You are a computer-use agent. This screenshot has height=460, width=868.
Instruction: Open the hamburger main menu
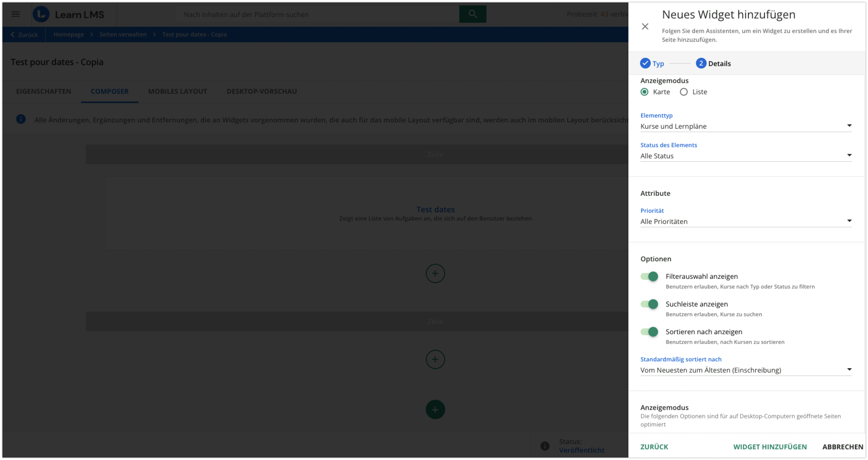[16, 14]
